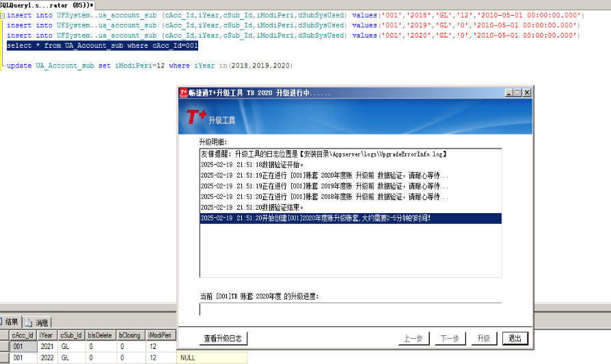Screen dimensions: 611x364
Task: Select the iYear cell 2021
Action: [47, 346]
